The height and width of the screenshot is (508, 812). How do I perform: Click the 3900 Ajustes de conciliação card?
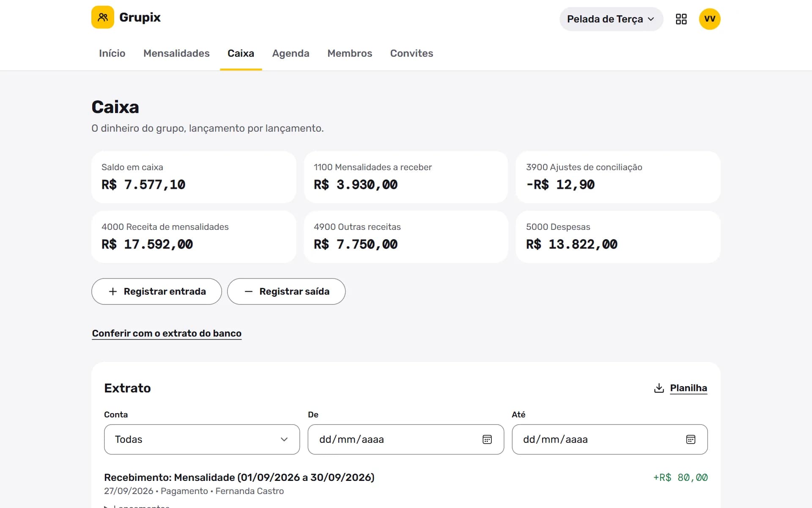pos(618,177)
